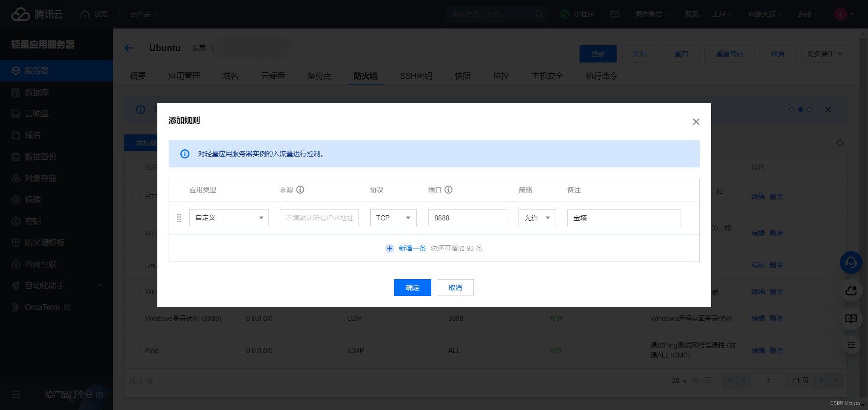The image size is (868, 410).
Task: Grab the drag handle of the rule row
Action: (x=179, y=218)
